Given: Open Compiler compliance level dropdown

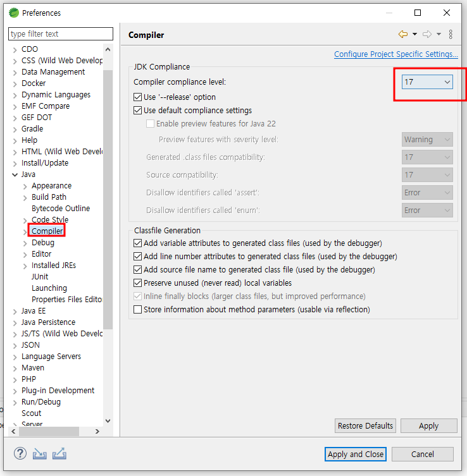Looking at the screenshot, I should (x=427, y=82).
